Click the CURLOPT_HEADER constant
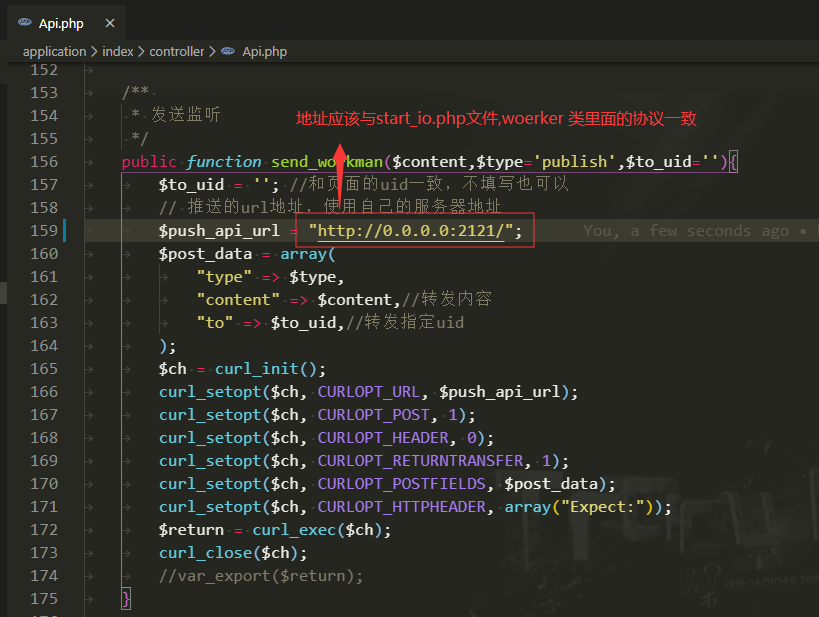The image size is (819, 617). (x=382, y=438)
